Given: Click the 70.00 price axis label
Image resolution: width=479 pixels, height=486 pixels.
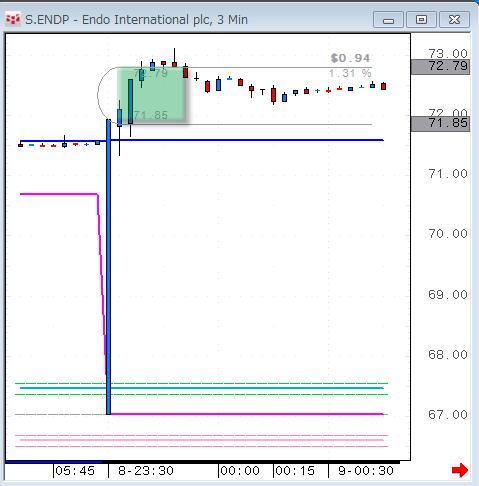Looking at the screenshot, I should (448, 234).
